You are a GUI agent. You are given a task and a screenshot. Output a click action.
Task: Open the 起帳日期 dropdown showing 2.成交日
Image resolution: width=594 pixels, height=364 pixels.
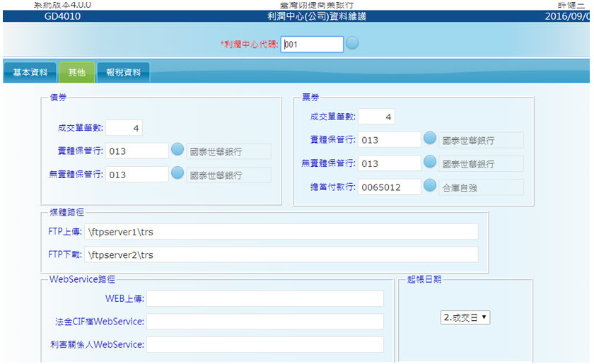click(465, 318)
